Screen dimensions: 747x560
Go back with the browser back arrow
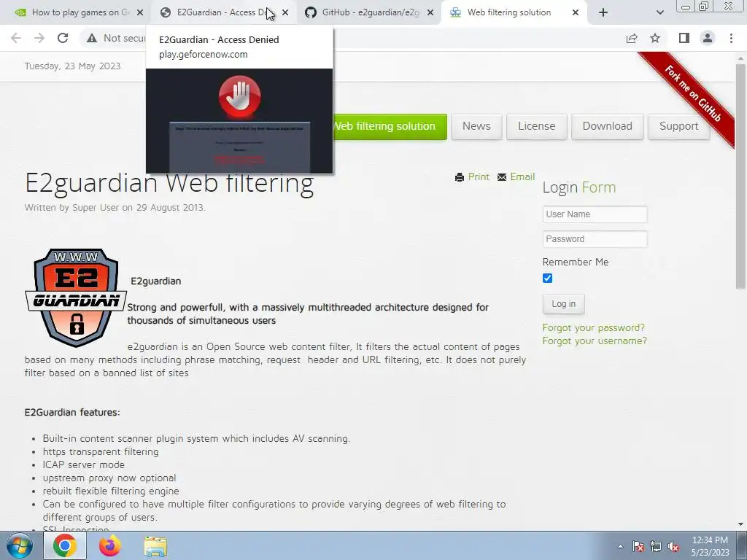coord(16,38)
